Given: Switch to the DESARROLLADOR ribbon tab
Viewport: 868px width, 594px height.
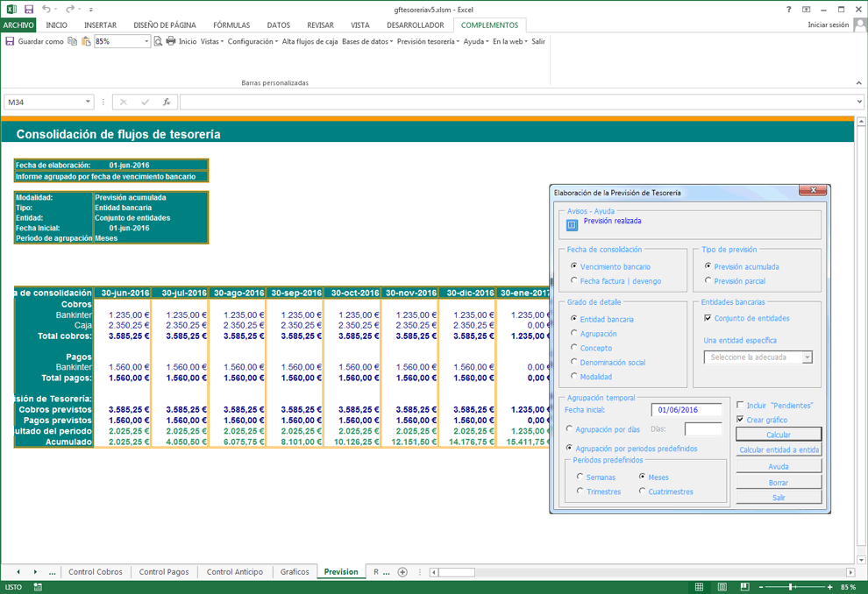Looking at the screenshot, I should pos(416,25).
